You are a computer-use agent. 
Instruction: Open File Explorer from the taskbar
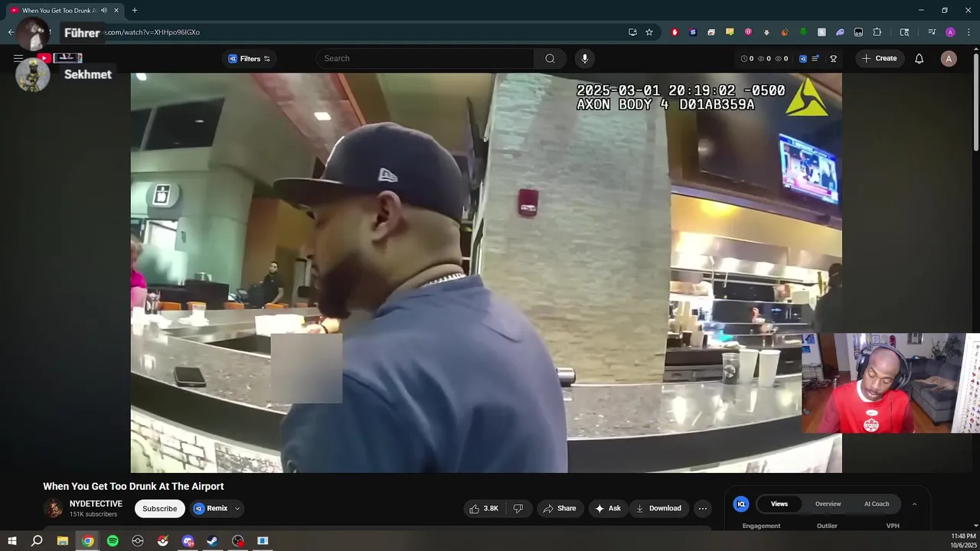click(63, 541)
